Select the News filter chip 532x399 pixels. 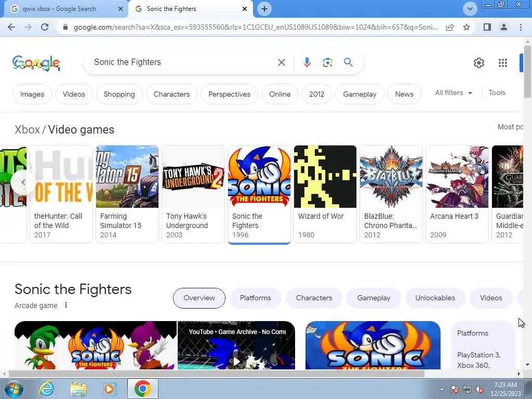[x=404, y=94]
